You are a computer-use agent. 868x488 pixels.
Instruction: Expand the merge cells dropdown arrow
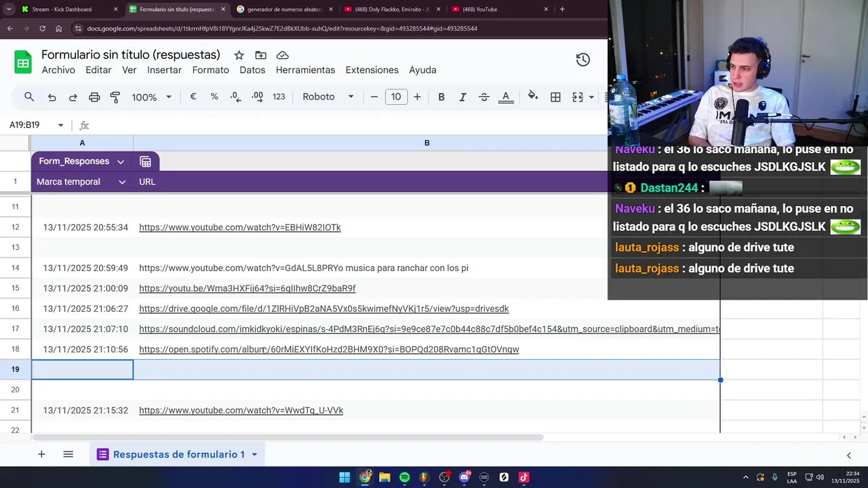pyautogui.click(x=591, y=97)
